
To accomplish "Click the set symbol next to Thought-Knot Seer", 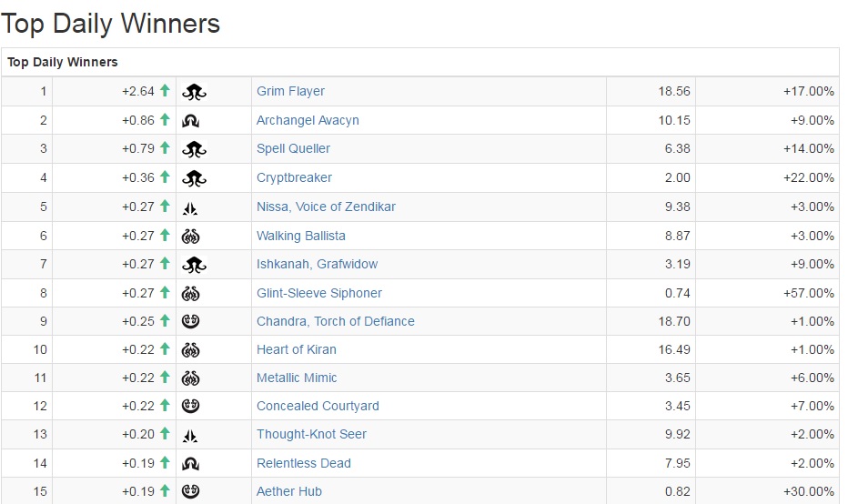I will pyautogui.click(x=191, y=435).
